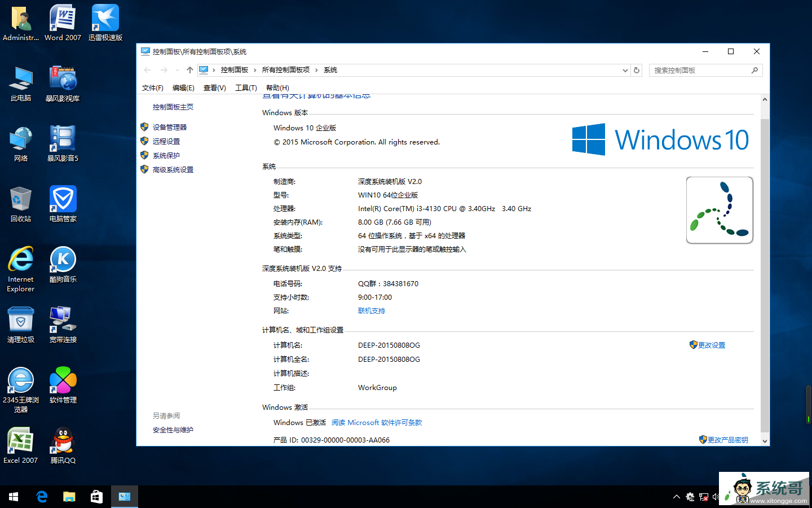Show hidden tray icons chevron
Screen dimensions: 812x508
(x=677, y=497)
